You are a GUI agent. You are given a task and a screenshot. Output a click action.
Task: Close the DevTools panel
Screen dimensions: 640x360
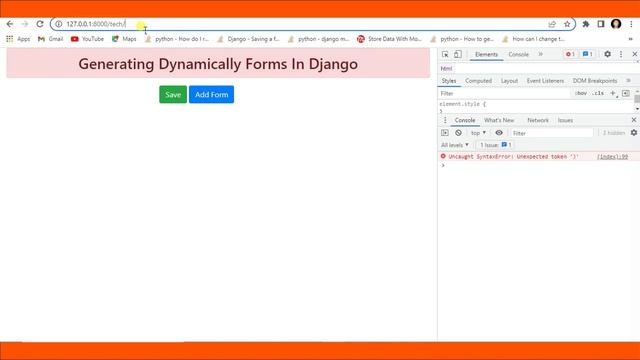point(635,54)
